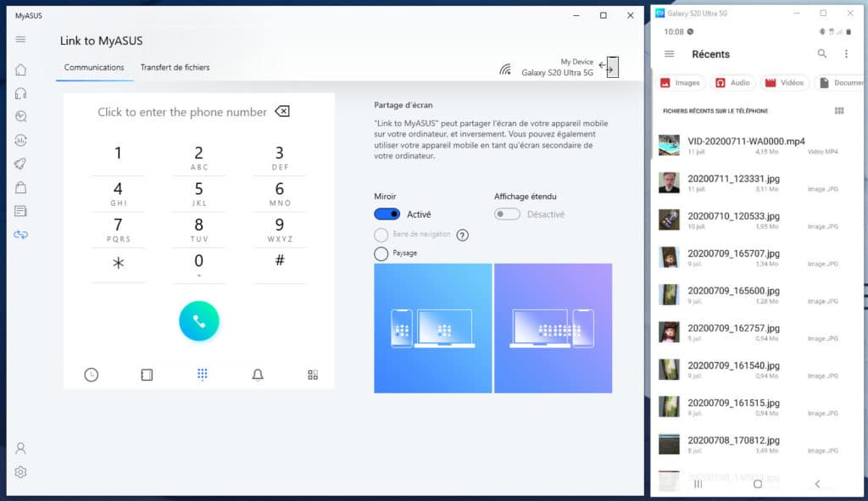Click the wireless connection icon
Viewport: 868px width, 501px height.
(505, 70)
